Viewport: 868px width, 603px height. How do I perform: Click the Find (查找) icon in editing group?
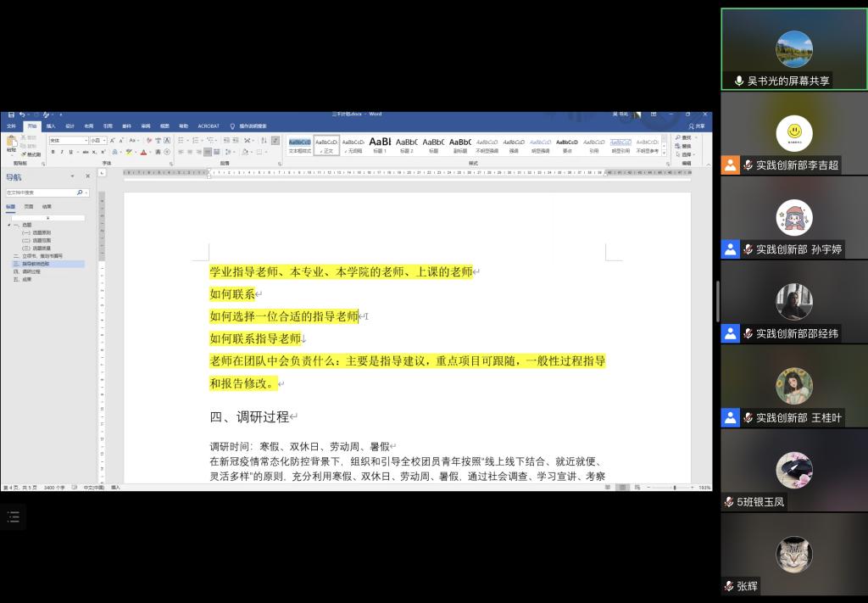tap(685, 137)
